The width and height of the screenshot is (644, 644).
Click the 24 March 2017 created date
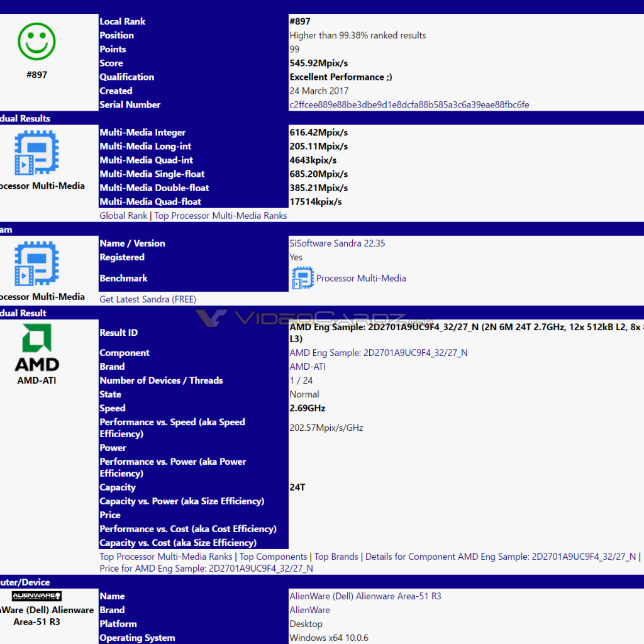coord(319,91)
